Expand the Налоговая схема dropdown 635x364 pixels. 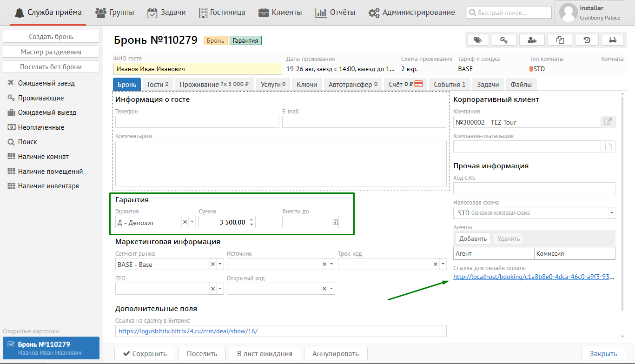pos(611,213)
